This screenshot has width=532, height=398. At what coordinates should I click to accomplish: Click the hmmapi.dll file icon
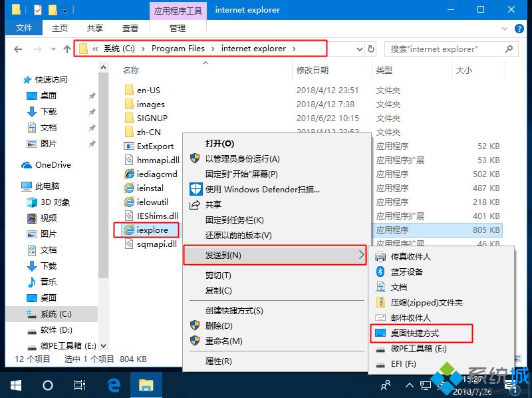coord(129,160)
